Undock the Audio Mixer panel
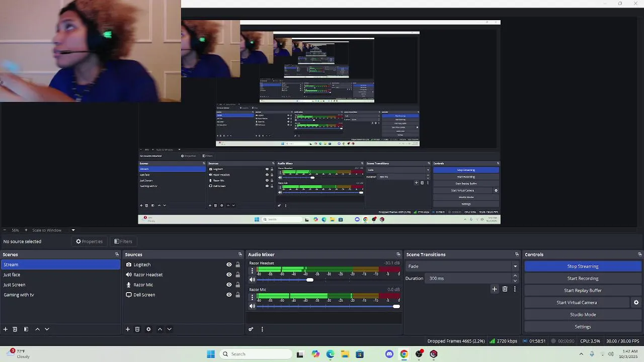644x362 pixels. click(398, 254)
